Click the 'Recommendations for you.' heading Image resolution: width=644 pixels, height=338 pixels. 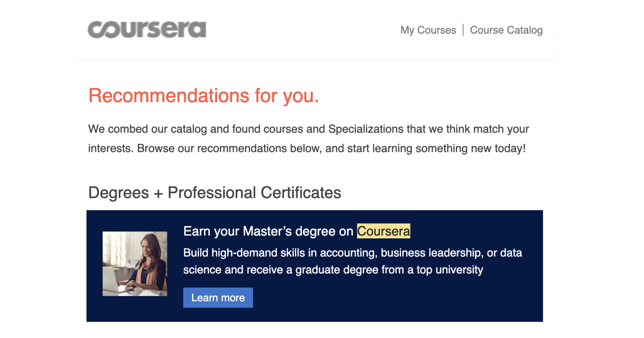point(203,95)
